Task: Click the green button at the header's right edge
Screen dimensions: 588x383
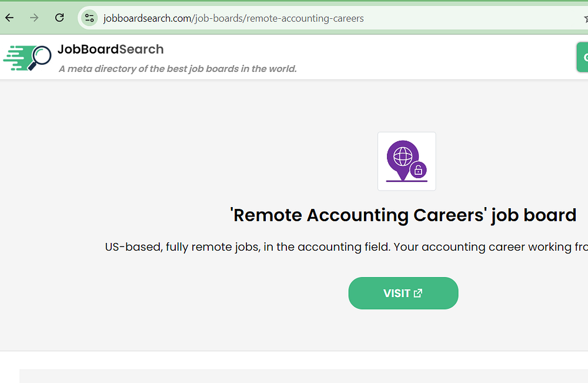Action: tap(583, 58)
